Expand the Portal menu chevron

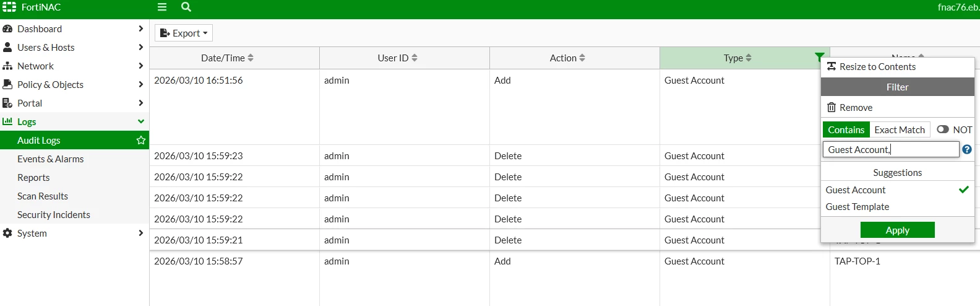pyautogui.click(x=141, y=103)
